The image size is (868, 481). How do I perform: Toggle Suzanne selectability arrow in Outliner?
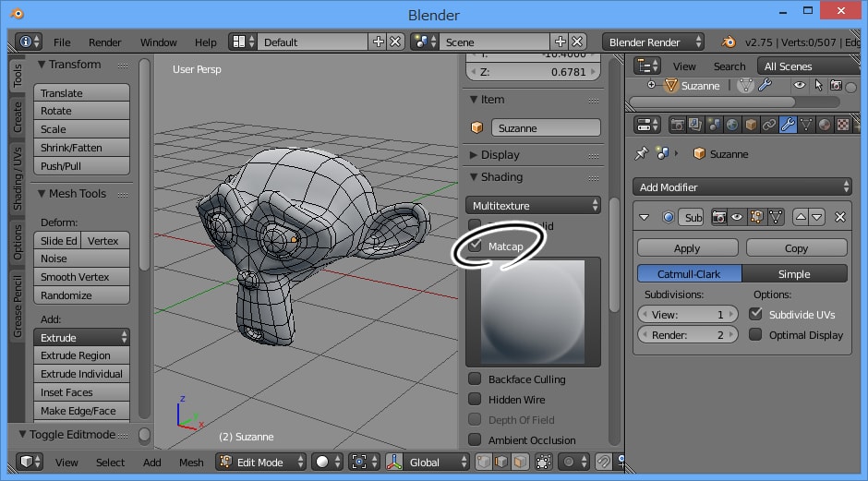(x=818, y=85)
